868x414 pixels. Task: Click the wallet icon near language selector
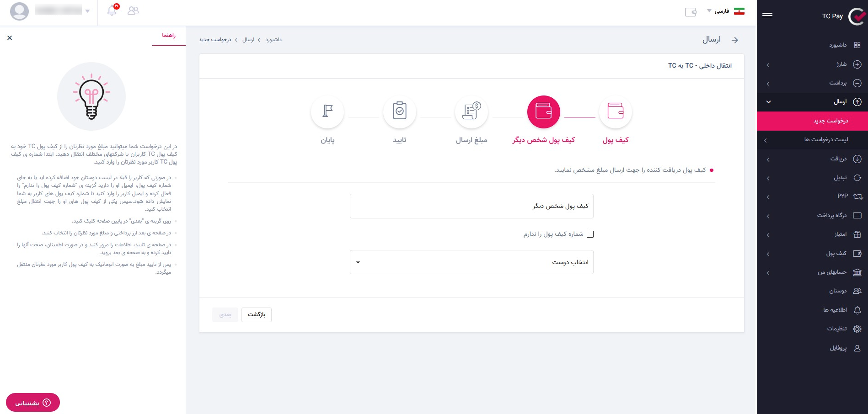(691, 12)
